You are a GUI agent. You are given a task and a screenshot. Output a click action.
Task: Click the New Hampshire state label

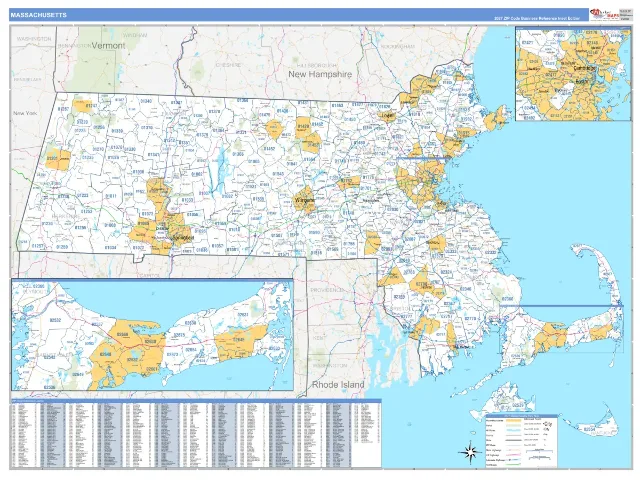point(320,74)
